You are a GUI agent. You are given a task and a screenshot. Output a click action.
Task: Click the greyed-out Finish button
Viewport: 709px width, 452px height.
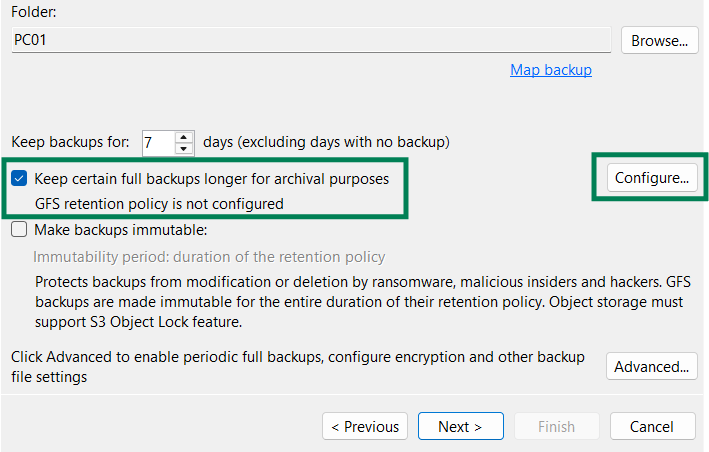tap(556, 426)
